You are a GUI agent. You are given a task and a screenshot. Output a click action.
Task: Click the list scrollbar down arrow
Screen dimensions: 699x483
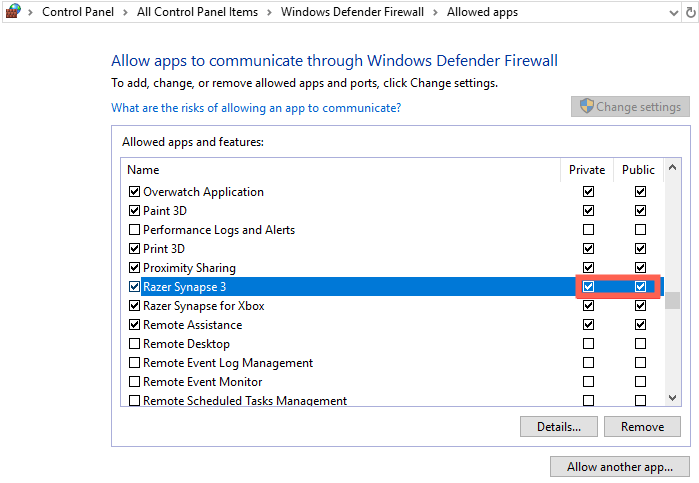point(673,397)
